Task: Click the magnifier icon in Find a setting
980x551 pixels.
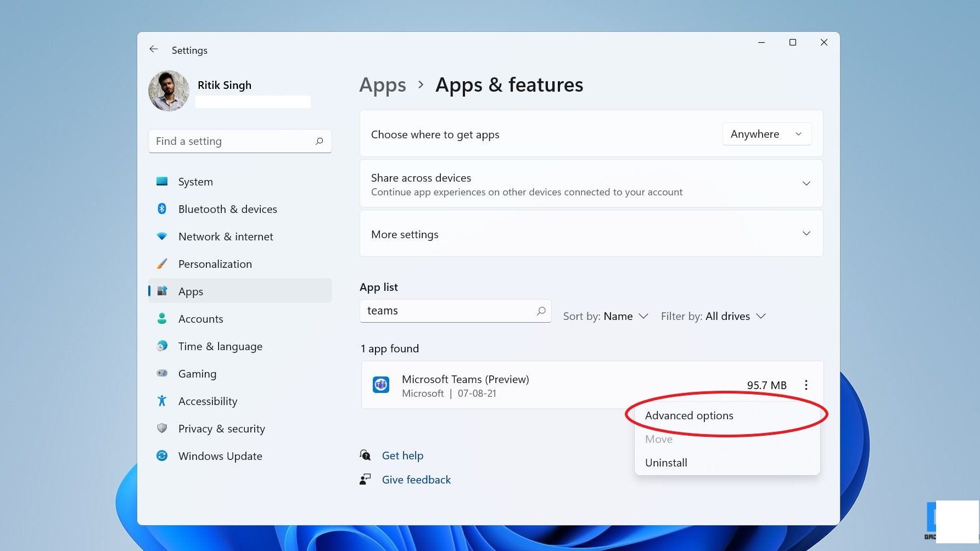Action: pyautogui.click(x=319, y=141)
